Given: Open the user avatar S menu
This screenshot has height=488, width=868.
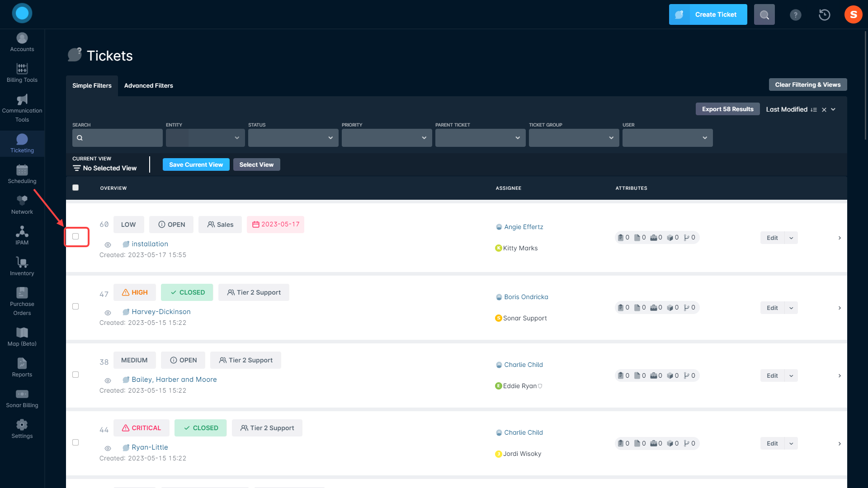Looking at the screenshot, I should coord(853,14).
